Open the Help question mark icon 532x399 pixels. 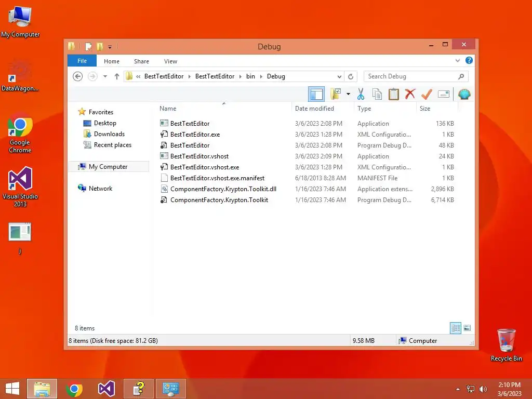click(x=469, y=60)
